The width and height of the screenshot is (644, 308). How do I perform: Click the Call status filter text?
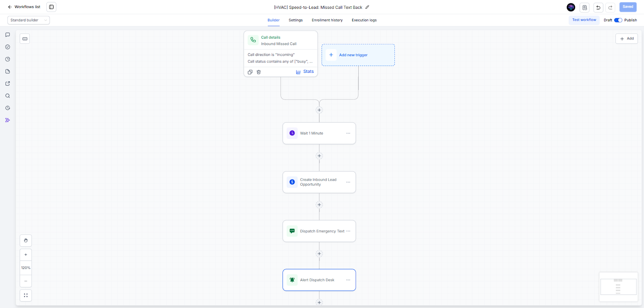click(280, 62)
